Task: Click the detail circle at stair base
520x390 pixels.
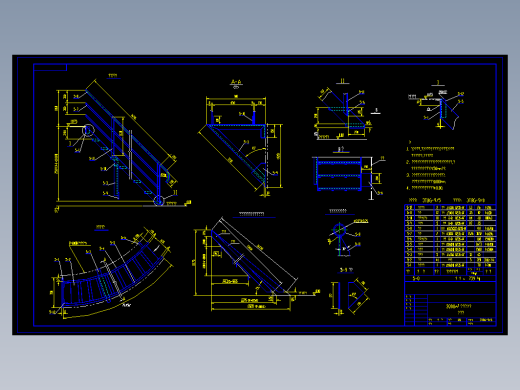Action: tap(159, 201)
